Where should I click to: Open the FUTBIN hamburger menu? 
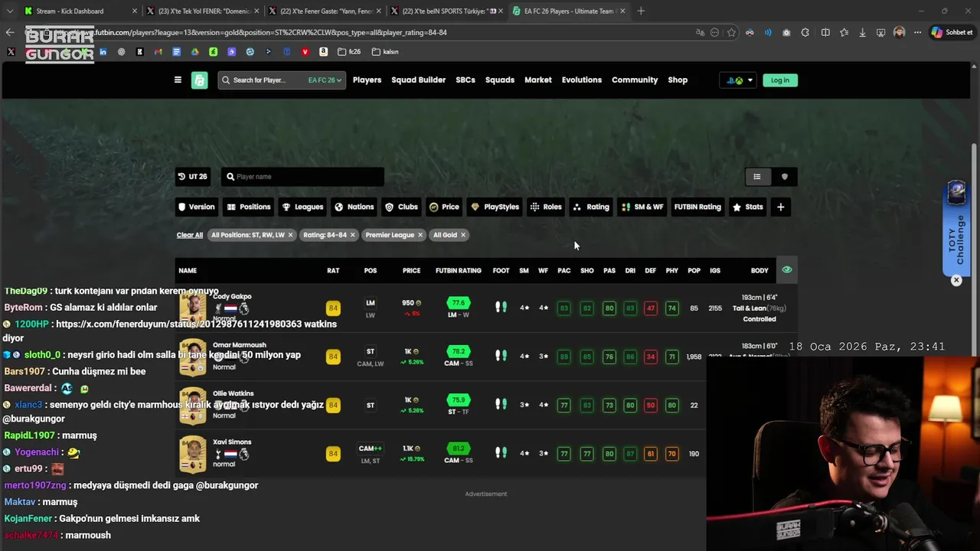tap(178, 80)
